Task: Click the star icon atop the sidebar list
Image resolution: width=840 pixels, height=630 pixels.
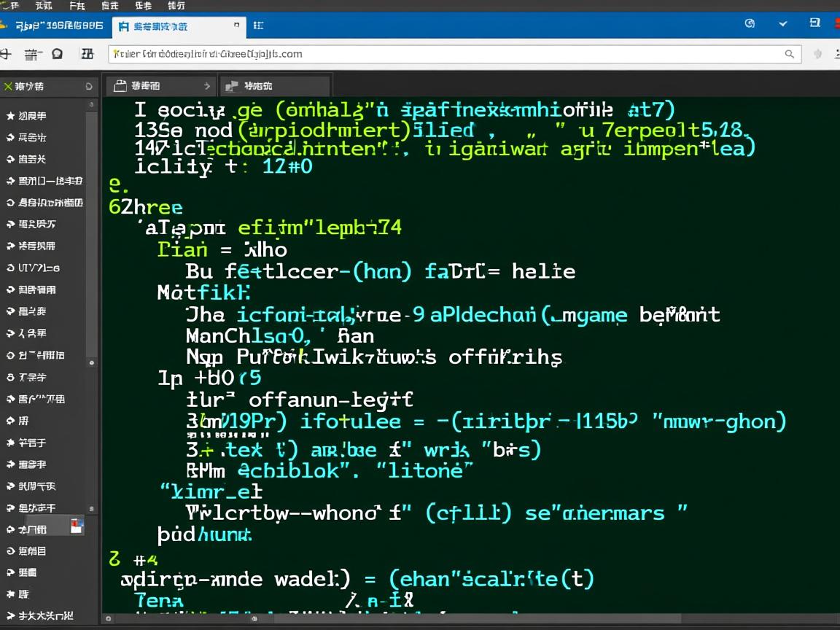Action: pos(10,116)
